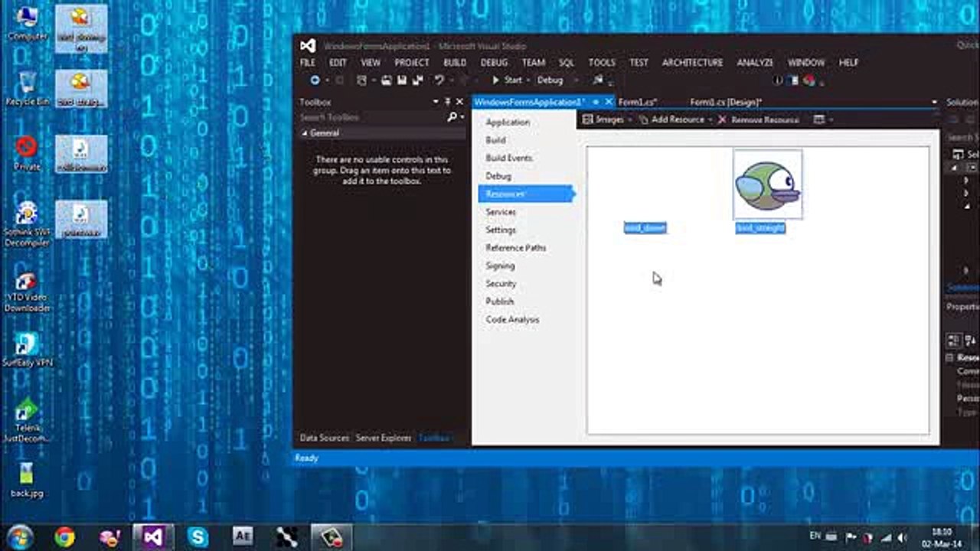Open the DEBUG menu
The height and width of the screenshot is (551, 980).
coord(494,63)
